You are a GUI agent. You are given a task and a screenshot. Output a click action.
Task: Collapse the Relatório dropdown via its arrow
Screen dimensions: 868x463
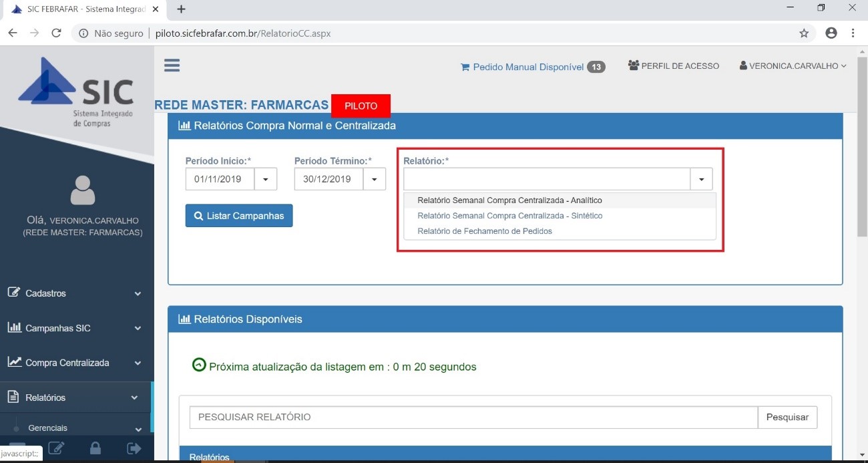(701, 179)
